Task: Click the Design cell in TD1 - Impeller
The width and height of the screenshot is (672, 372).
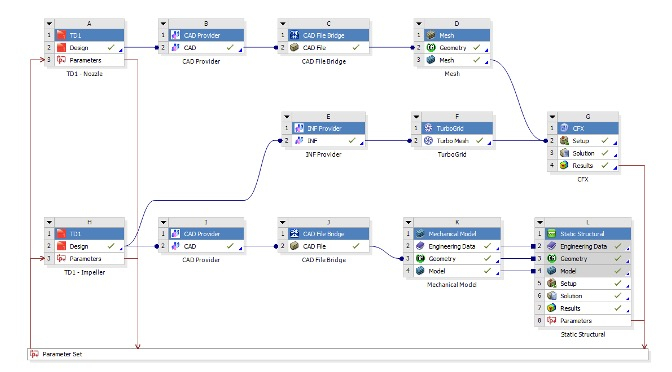Action: (x=89, y=246)
